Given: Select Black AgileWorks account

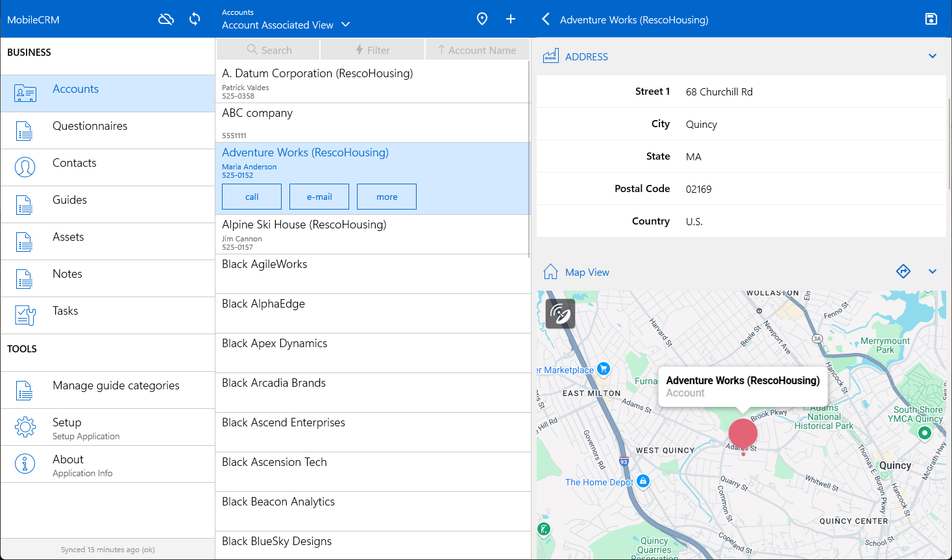Looking at the screenshot, I should 372,274.
